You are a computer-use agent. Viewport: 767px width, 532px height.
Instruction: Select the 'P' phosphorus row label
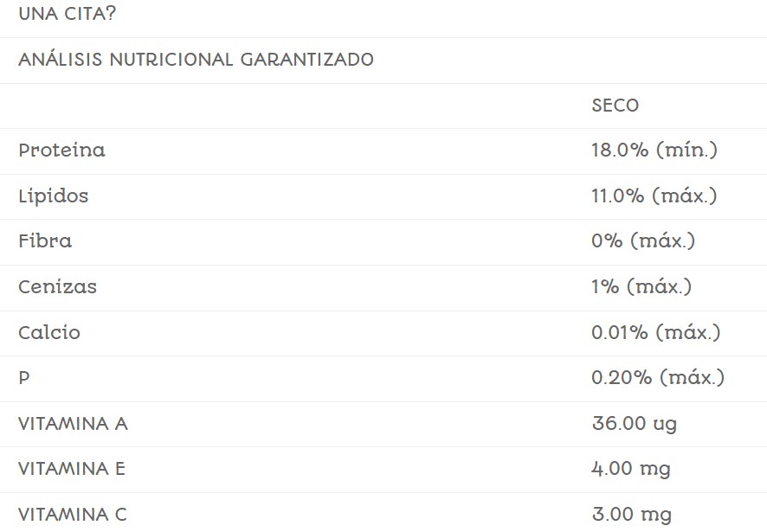coord(24,378)
